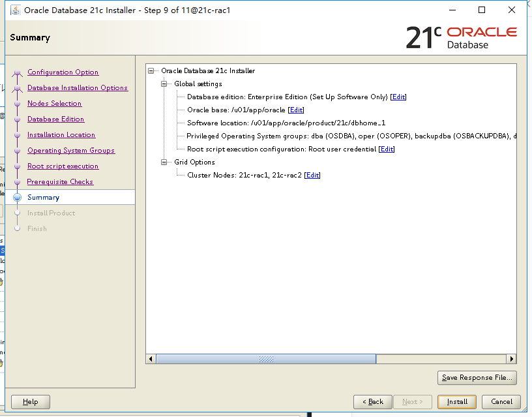Cancel the installer
532x417 pixels.
[x=501, y=402]
